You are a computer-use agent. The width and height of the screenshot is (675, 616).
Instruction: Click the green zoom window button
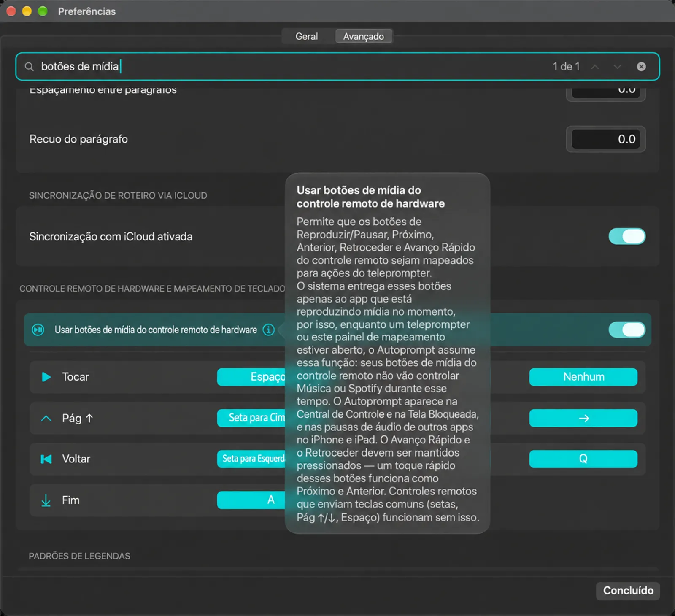[x=43, y=11]
